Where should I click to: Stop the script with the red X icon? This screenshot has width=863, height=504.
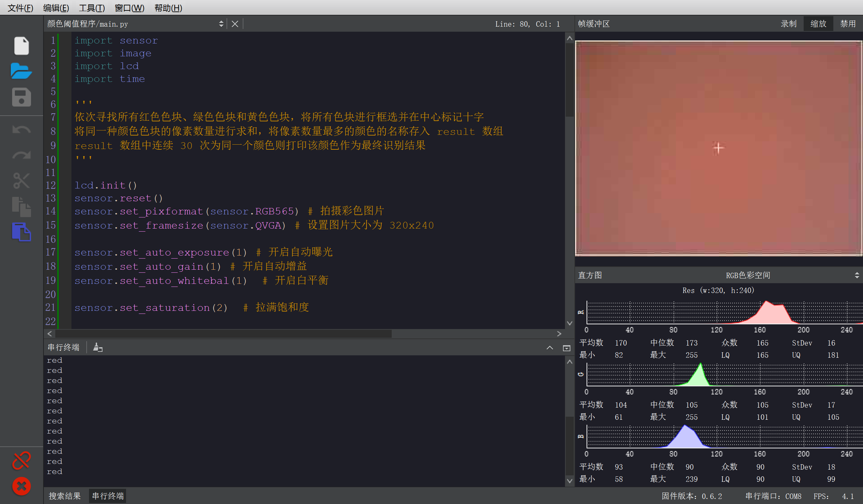click(21, 486)
